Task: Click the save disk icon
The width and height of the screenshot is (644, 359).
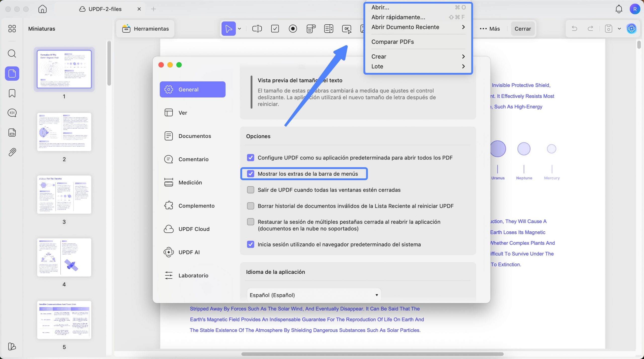Action: [609, 29]
